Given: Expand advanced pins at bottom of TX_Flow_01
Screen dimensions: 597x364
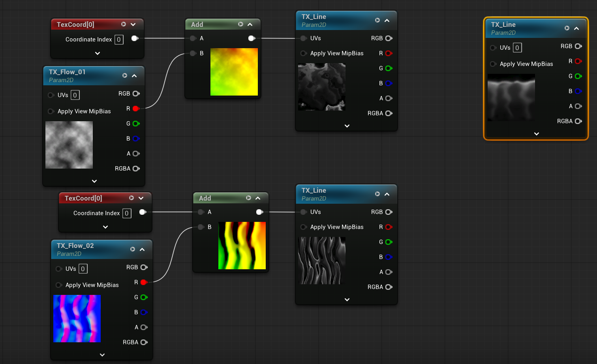Looking at the screenshot, I should [94, 181].
